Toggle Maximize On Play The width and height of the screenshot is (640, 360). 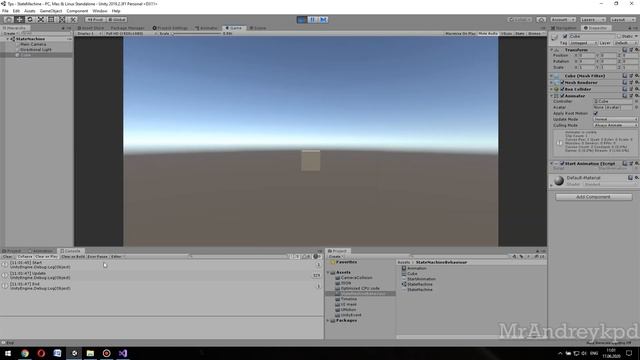click(x=460, y=33)
